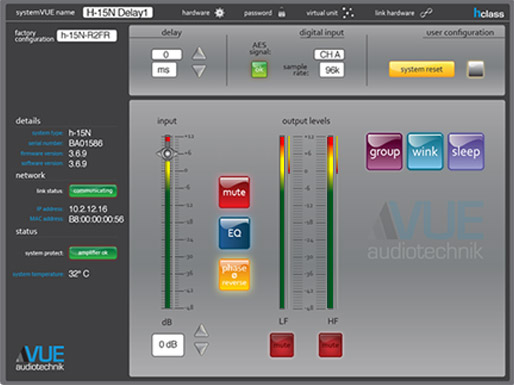The width and height of the screenshot is (514, 385).
Task: Click the 0 dB input gain field
Action: tap(168, 344)
